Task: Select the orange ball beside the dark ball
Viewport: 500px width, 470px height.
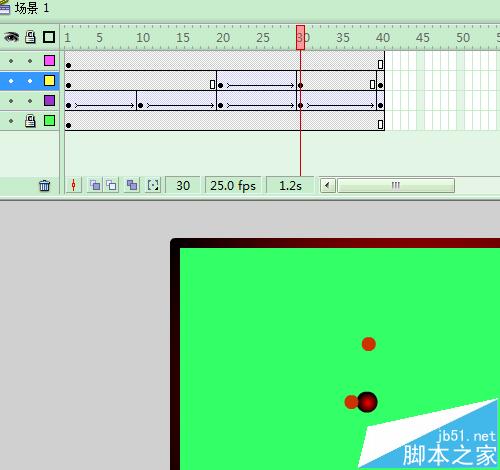Action: pyautogui.click(x=351, y=402)
